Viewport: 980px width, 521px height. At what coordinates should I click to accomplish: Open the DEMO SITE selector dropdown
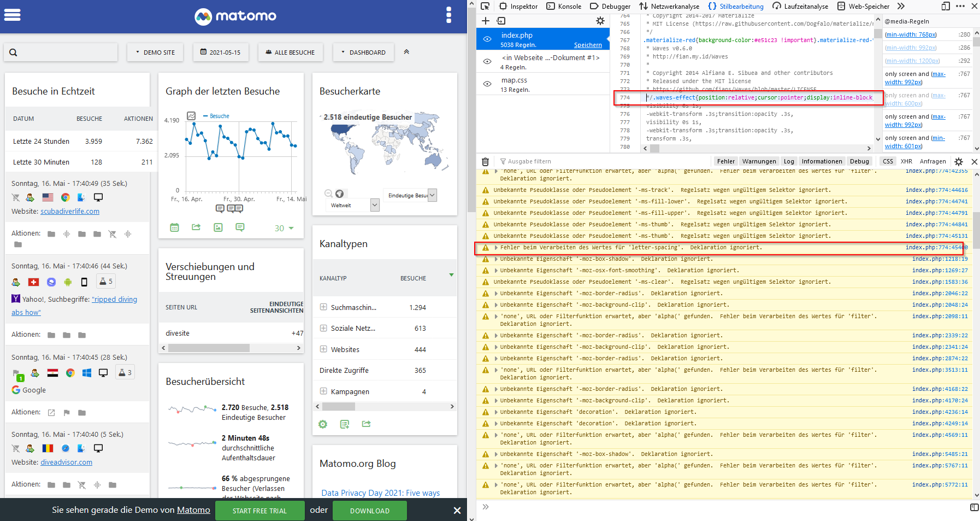point(155,52)
